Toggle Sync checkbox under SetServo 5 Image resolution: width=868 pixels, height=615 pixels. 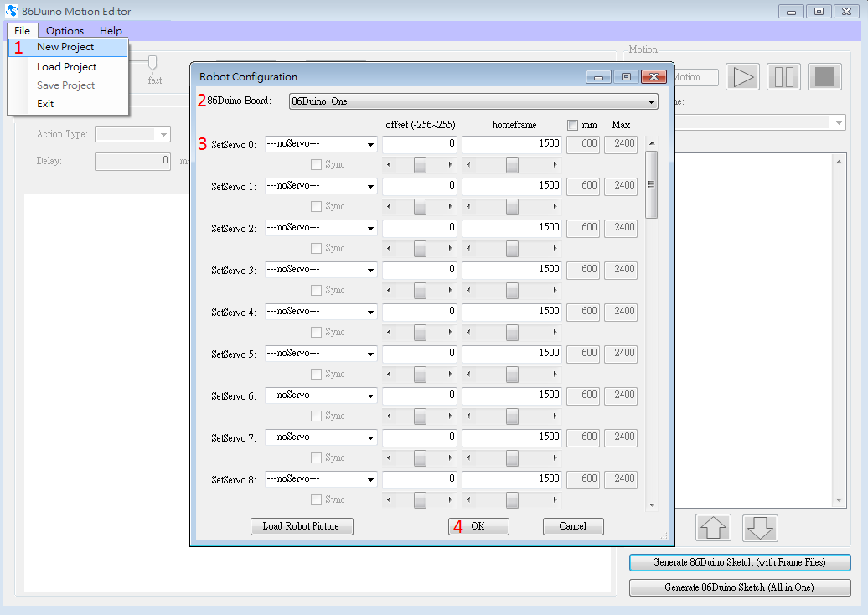point(316,375)
